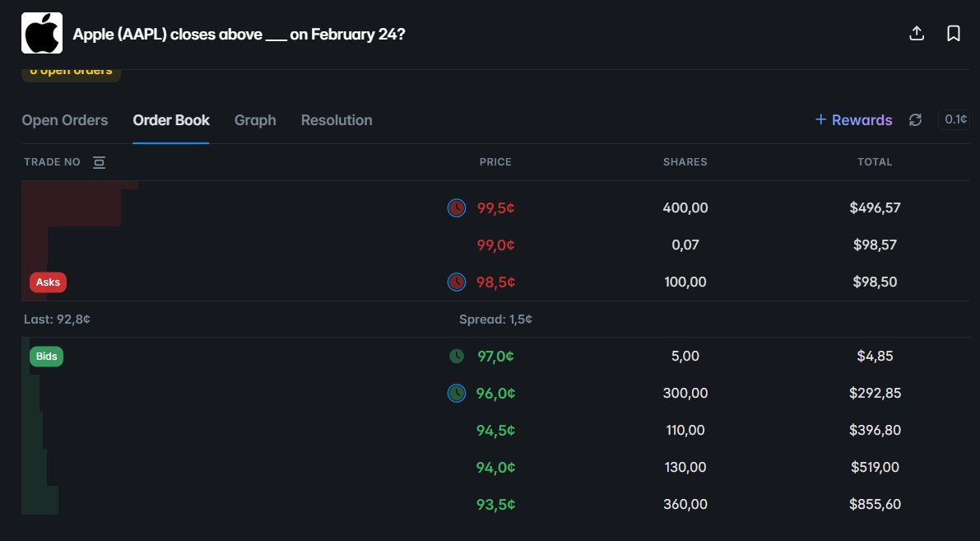Click the Apple logo market icon

click(x=42, y=33)
